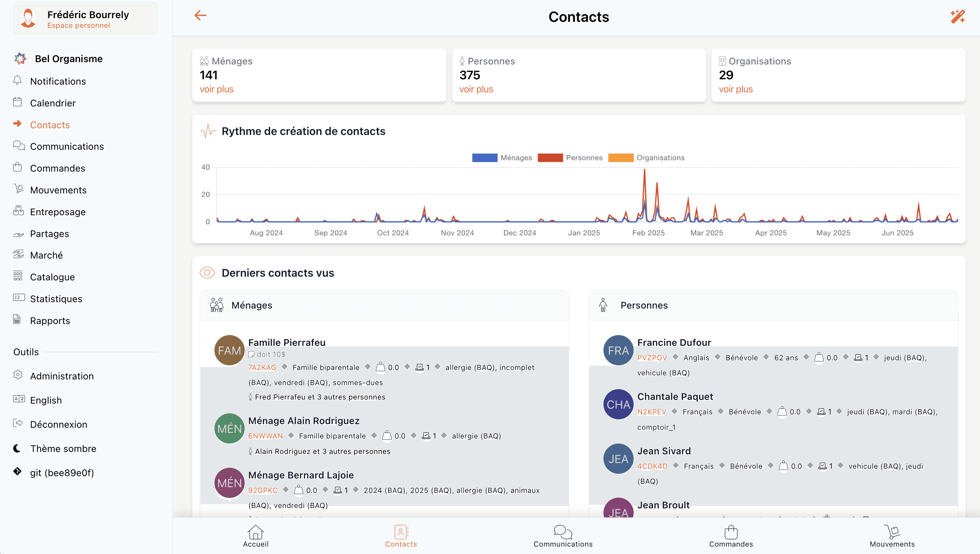The width and height of the screenshot is (980, 554).
Task: Open the magic wand tool top right
Action: 958,16
